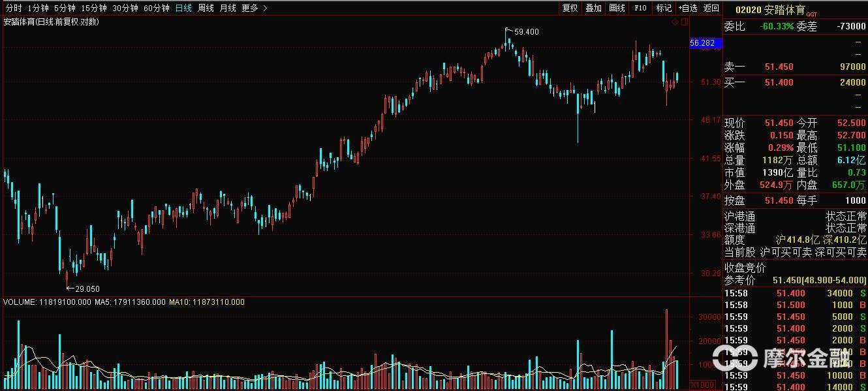Select the 5分钟 period tab
Screen dimensions: 868x391
pos(65,8)
